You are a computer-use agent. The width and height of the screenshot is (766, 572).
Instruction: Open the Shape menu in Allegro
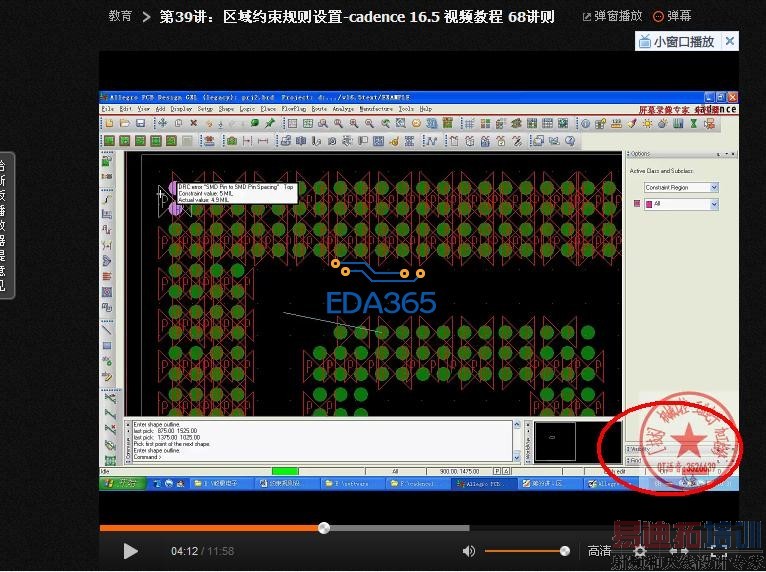[226, 109]
